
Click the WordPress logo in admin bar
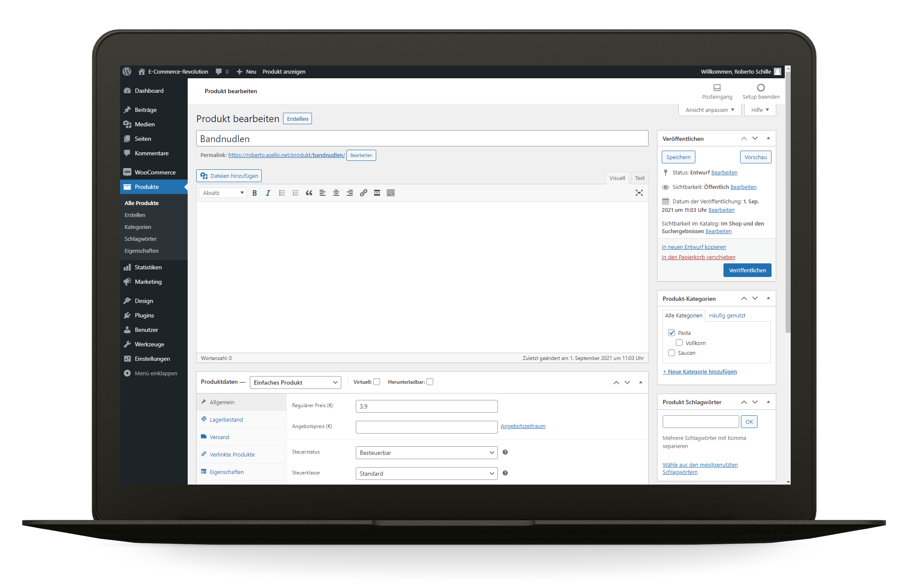(127, 71)
